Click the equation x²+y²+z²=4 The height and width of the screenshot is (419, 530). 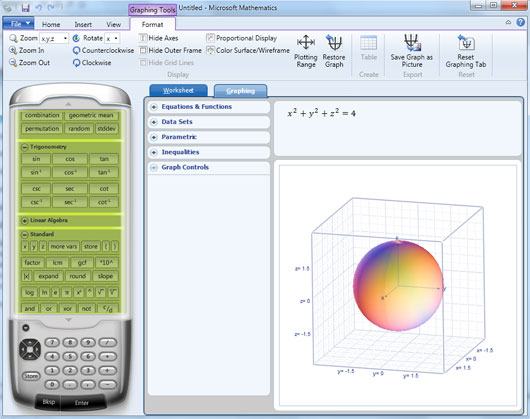click(x=321, y=113)
